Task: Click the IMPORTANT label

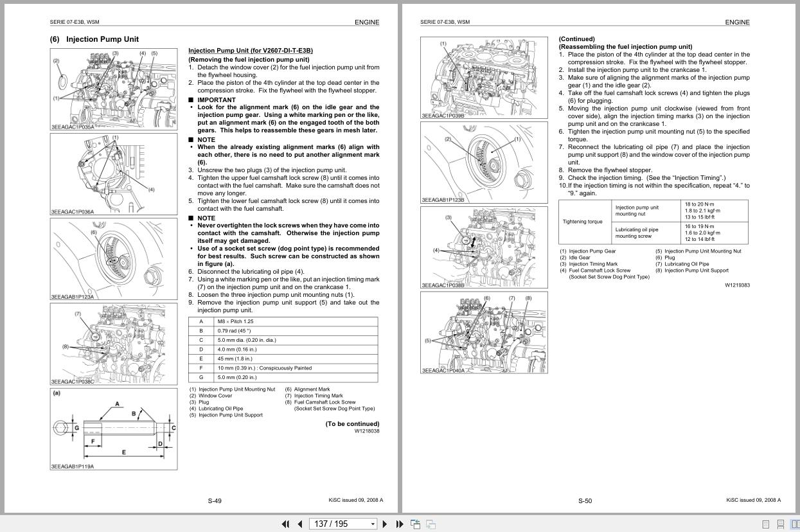Action: (217, 100)
